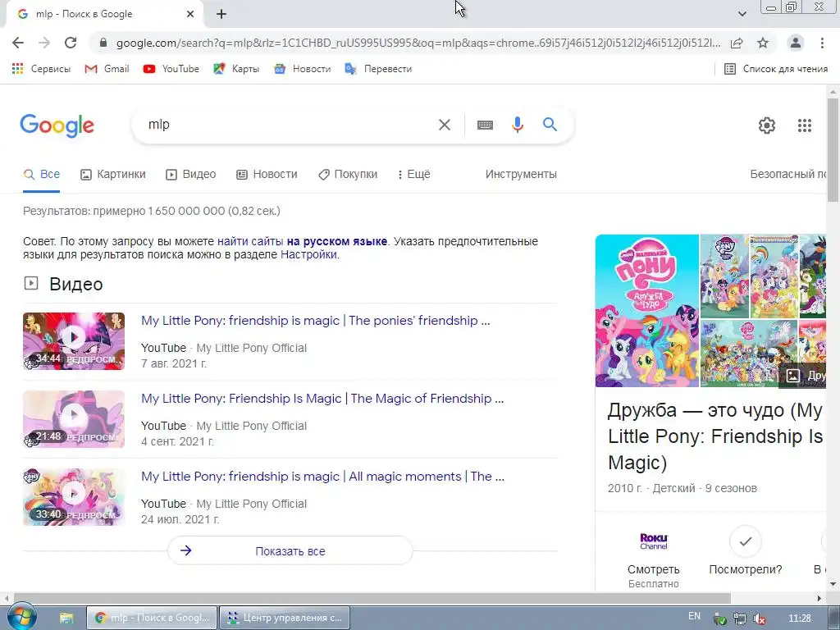
Task: Clear the search query with X
Action: (444, 125)
